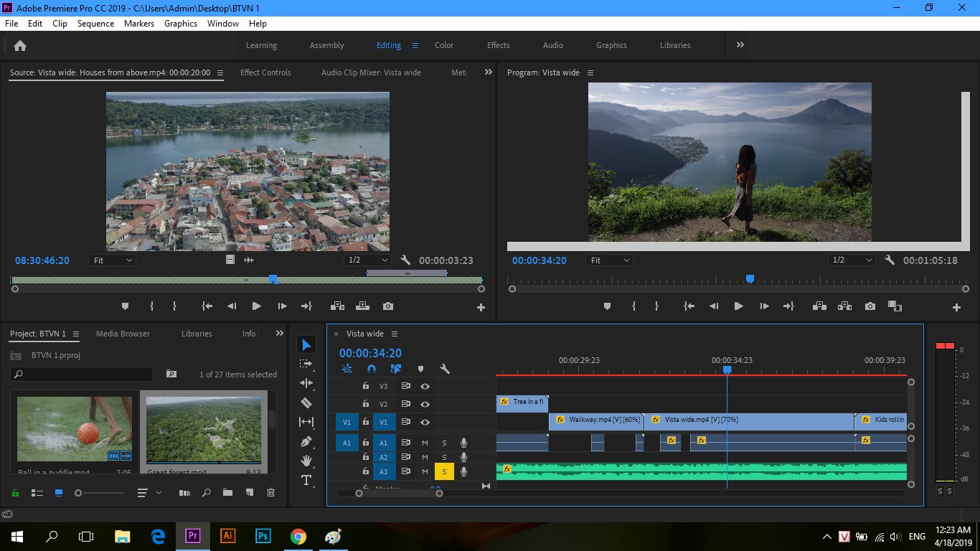Open the Sequence menu
The width and height of the screenshot is (980, 551).
pos(95,24)
